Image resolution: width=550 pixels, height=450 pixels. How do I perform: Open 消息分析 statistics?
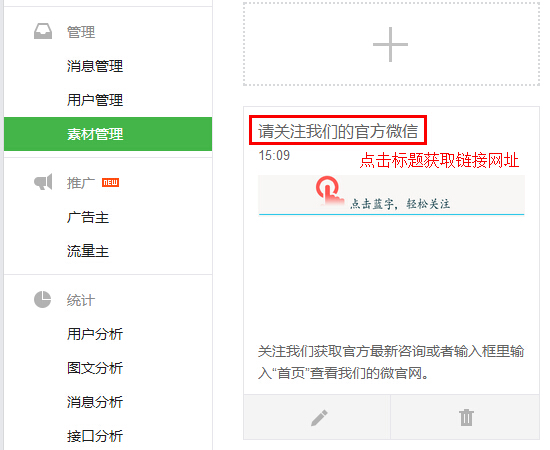[x=95, y=402]
